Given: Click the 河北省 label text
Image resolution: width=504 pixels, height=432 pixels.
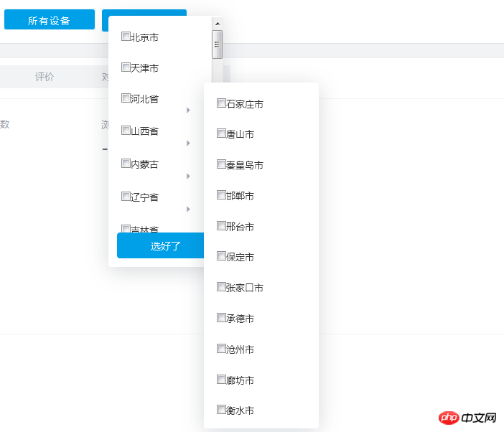Looking at the screenshot, I should point(144,99).
